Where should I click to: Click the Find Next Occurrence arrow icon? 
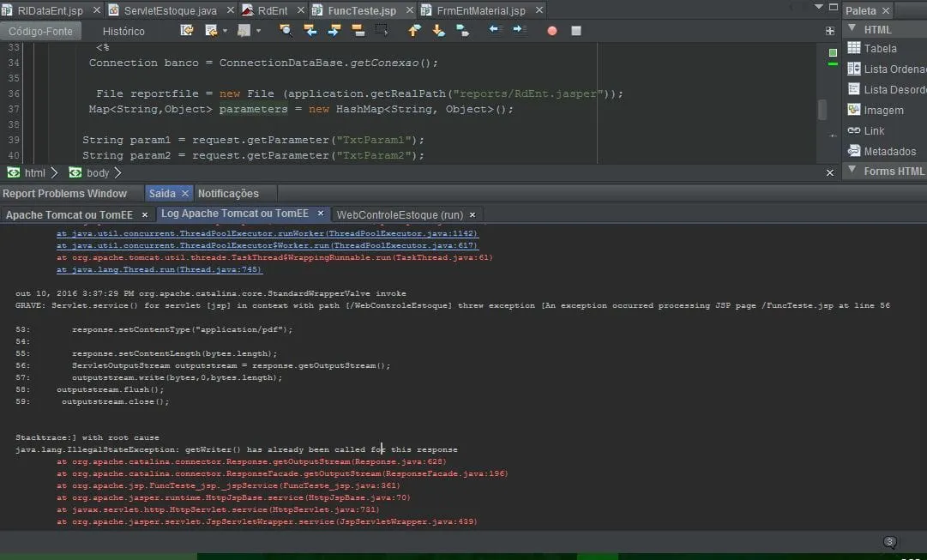(334, 30)
